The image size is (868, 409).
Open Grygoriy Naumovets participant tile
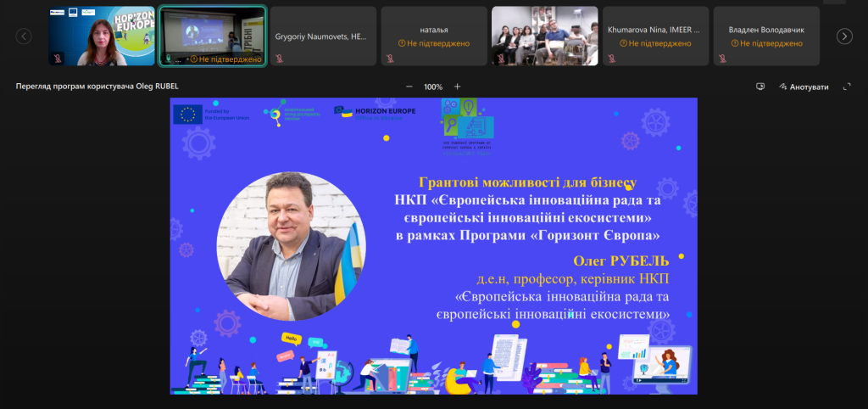click(323, 36)
